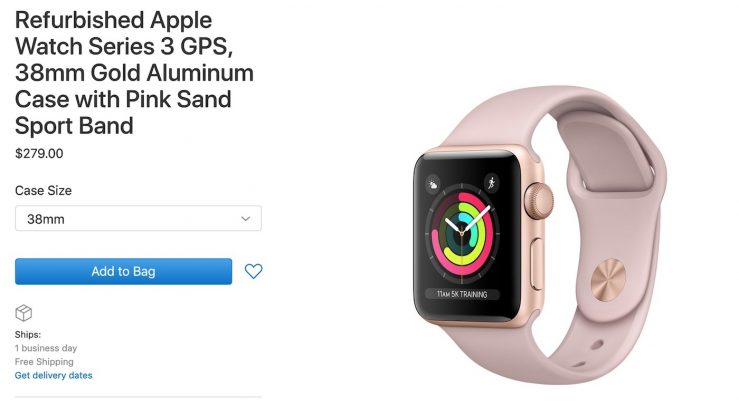Save the watch with the heart favorite icon
The image size is (739, 406).
(253, 271)
